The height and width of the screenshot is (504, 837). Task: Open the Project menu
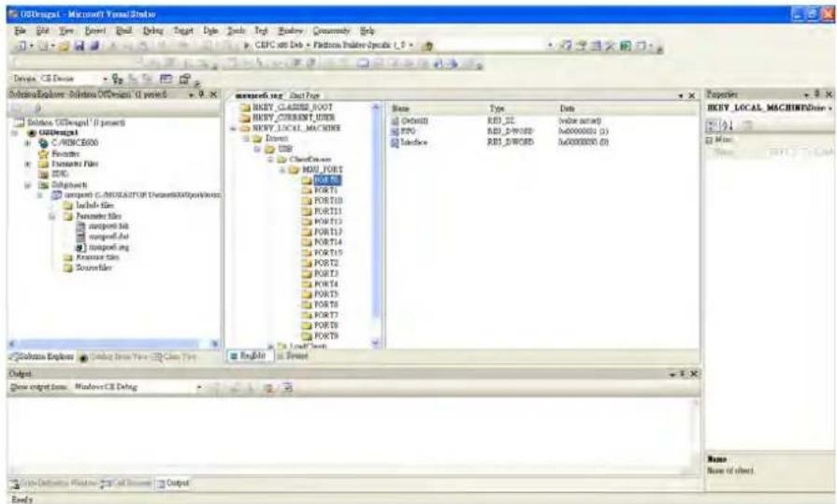pos(95,31)
